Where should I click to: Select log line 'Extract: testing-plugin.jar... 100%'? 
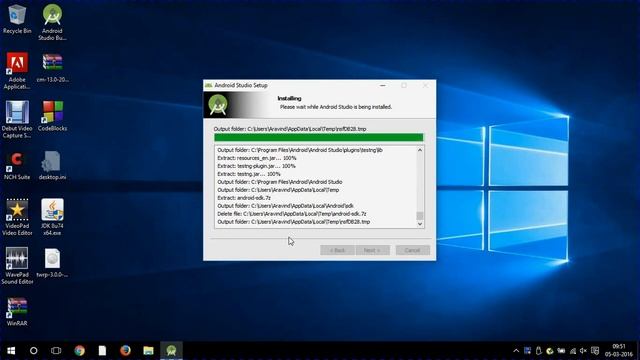[x=256, y=166]
